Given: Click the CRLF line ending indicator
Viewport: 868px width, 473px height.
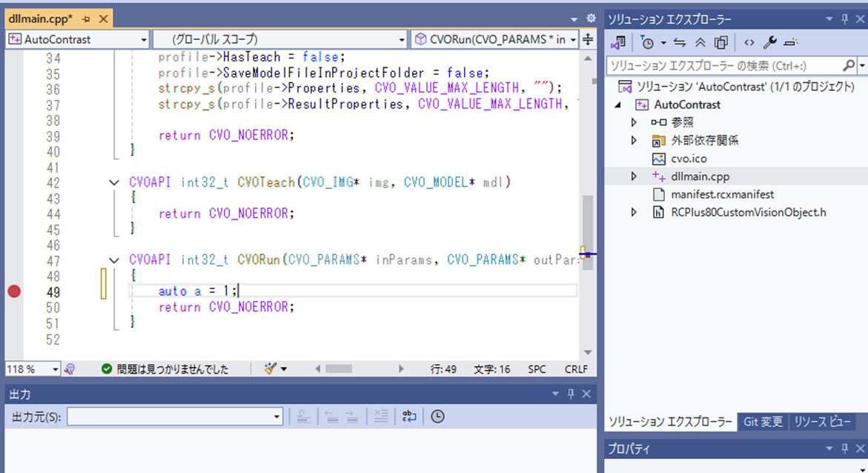Looking at the screenshot, I should (x=575, y=369).
